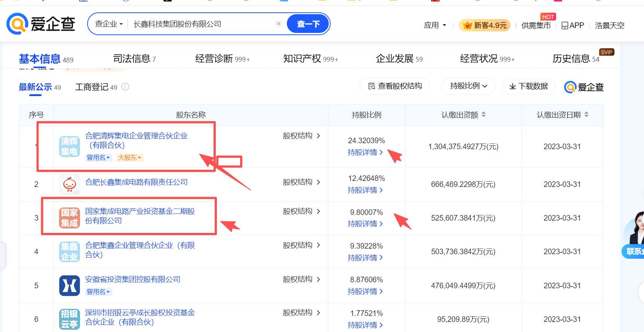Select the 工商登记 sub-tab
644x332 pixels.
(x=96, y=87)
